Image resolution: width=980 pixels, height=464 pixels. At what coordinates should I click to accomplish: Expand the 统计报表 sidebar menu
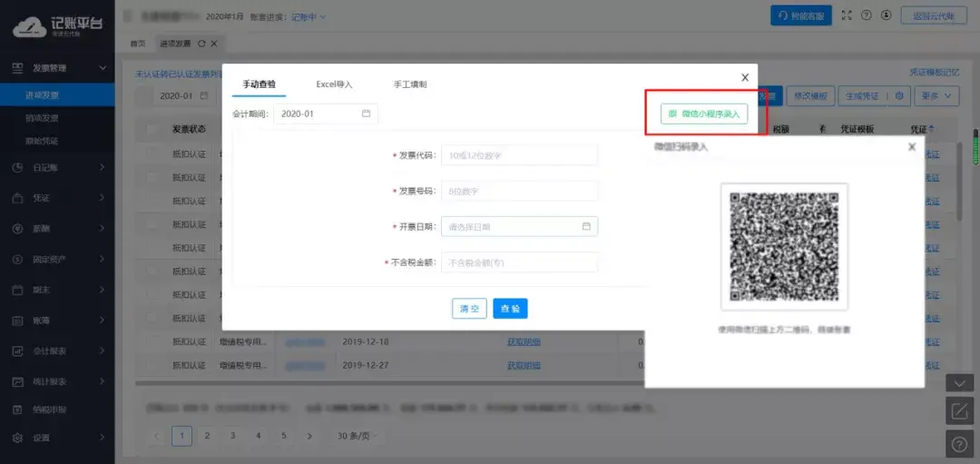pos(57,382)
